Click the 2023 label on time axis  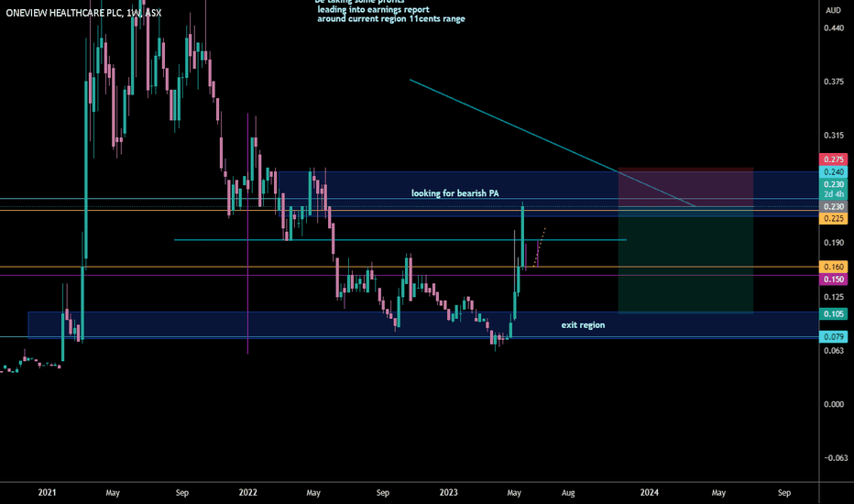point(448,493)
